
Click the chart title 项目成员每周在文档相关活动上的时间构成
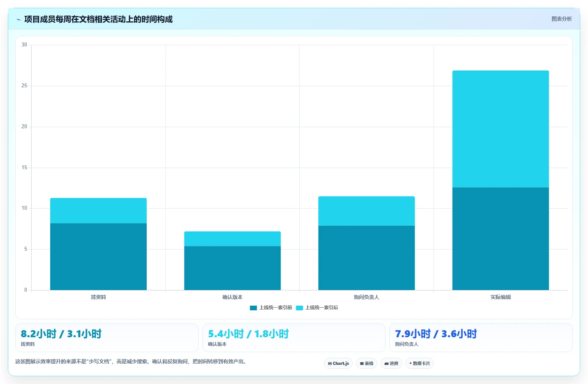click(x=98, y=19)
